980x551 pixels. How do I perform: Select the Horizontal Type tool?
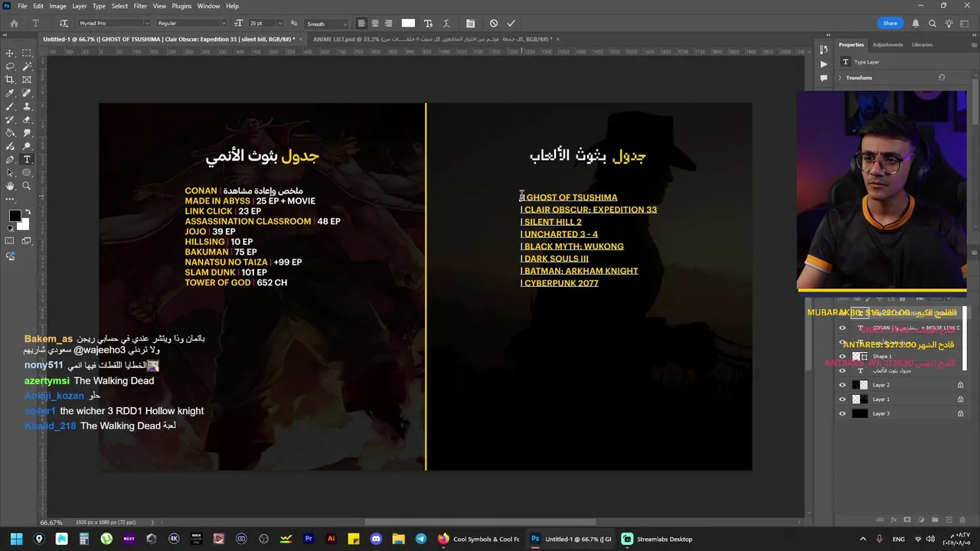point(27,159)
